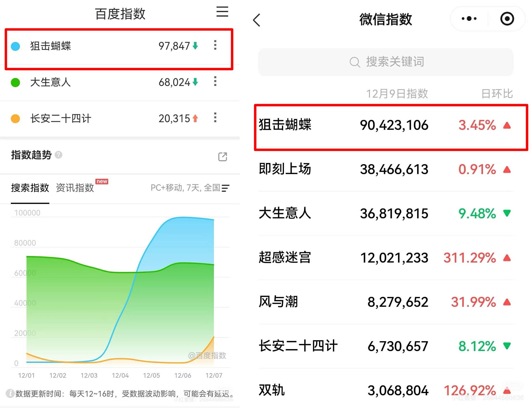Viewport: 532px width, 408px height.
Task: Click the help question mark beside 指数趋势
Action: 58,155
